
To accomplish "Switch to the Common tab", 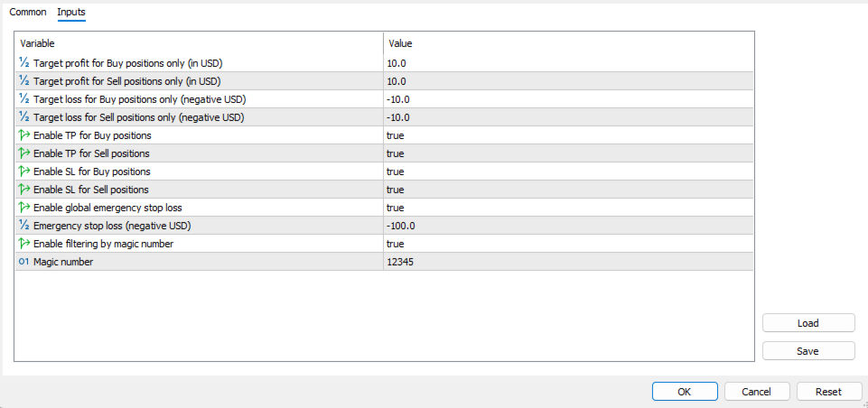I will point(27,13).
